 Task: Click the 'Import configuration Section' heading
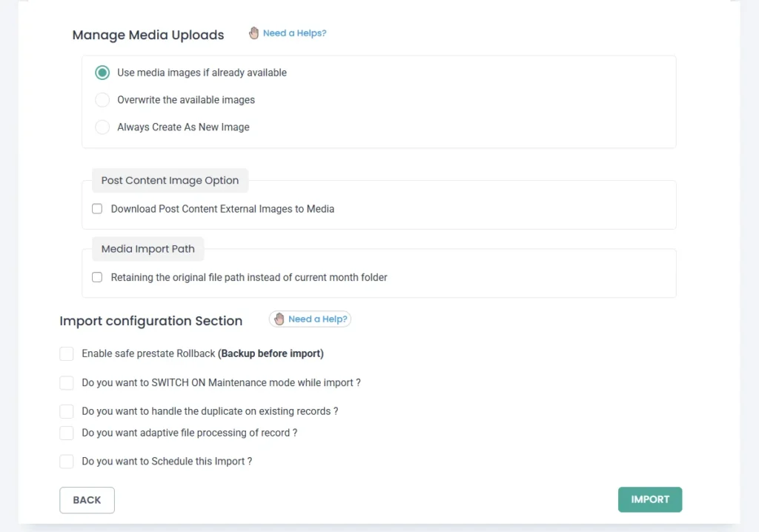150,321
